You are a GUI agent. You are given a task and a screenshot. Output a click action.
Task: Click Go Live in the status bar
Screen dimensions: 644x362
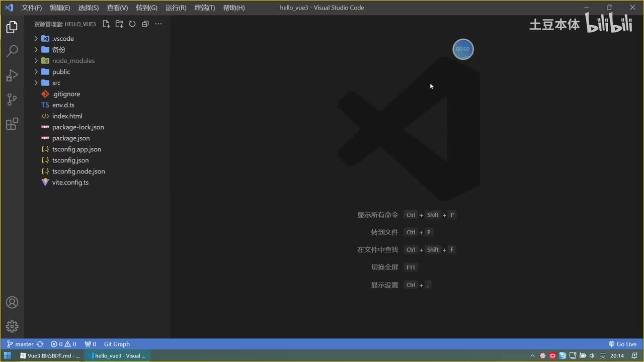tap(622, 344)
